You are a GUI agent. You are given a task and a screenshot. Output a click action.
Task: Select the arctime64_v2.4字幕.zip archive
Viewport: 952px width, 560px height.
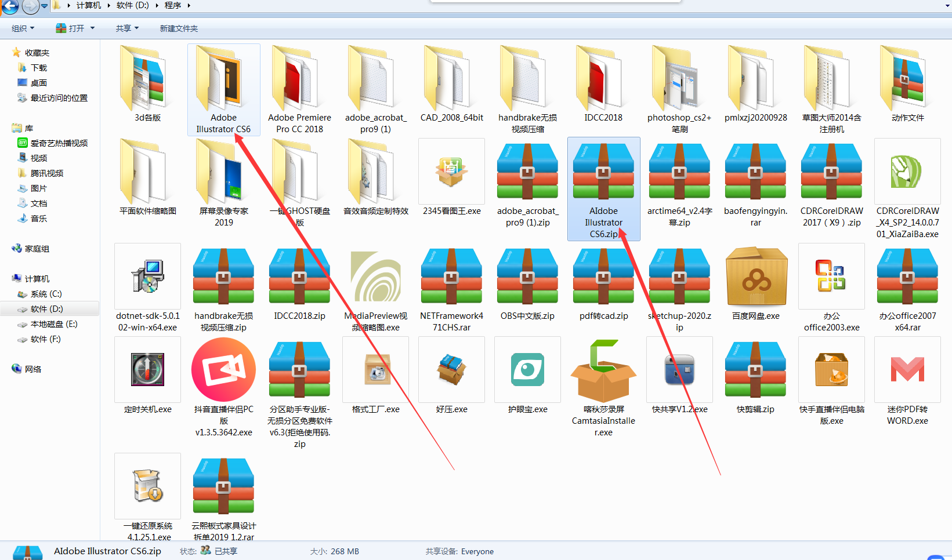point(679,172)
